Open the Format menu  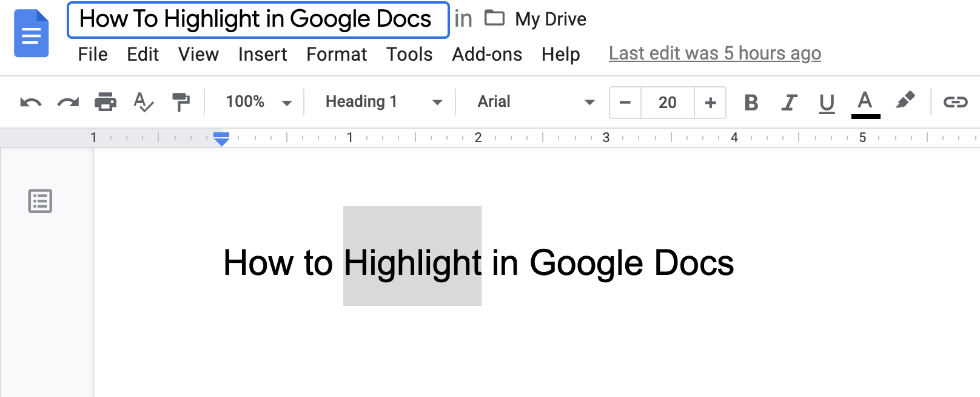coord(337,55)
